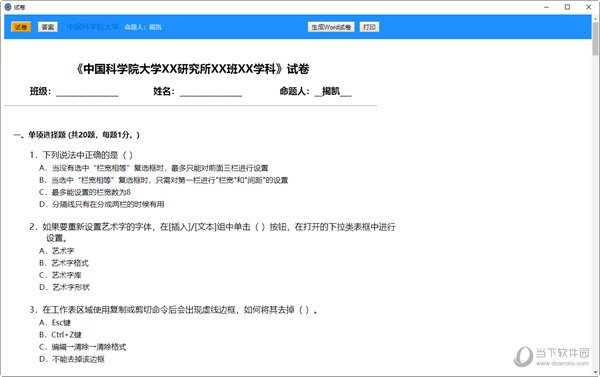600x377 pixels.
Task: Select option B 艺术字格式
Action: click(x=64, y=263)
